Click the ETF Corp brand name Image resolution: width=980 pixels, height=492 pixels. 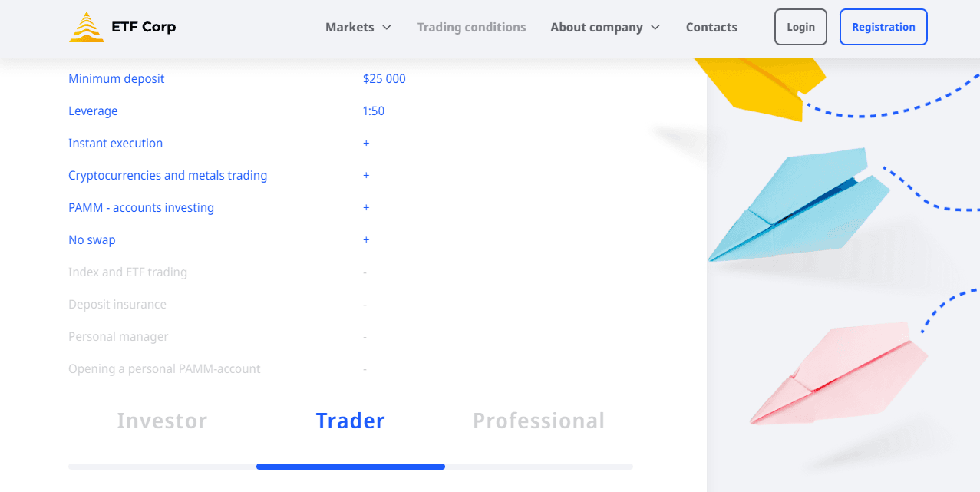pyautogui.click(x=143, y=27)
